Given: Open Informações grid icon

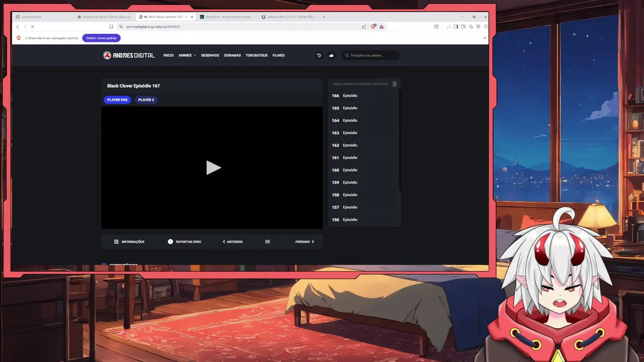Looking at the screenshot, I should pos(116,242).
